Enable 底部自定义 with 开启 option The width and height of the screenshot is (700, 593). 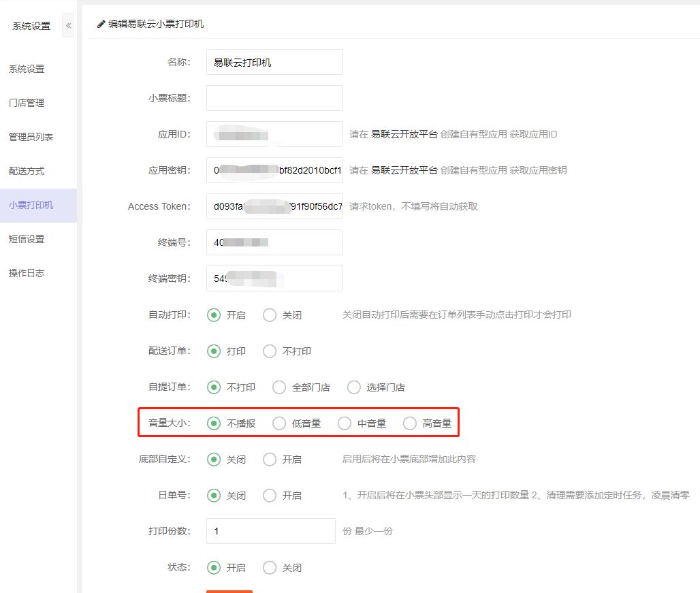pos(270,460)
